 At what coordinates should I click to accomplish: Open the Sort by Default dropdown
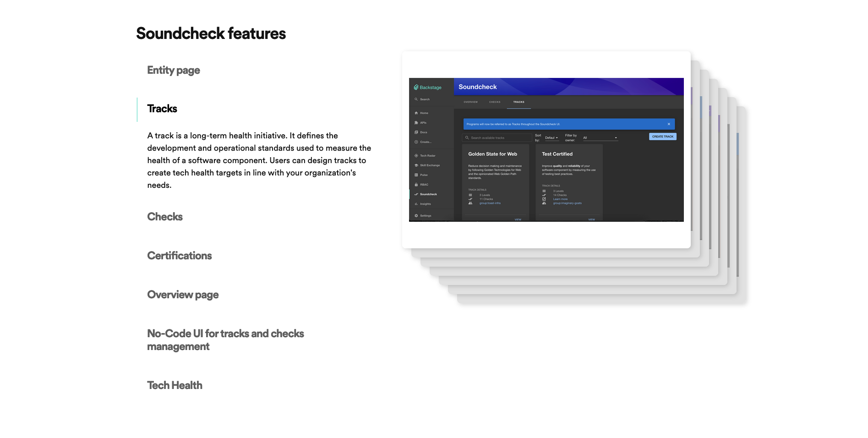pyautogui.click(x=551, y=138)
